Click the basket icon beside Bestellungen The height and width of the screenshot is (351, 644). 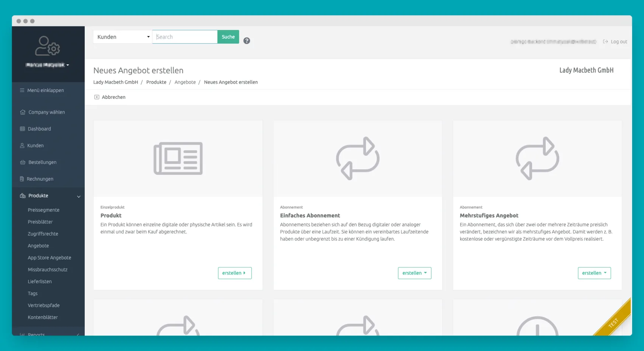23,162
